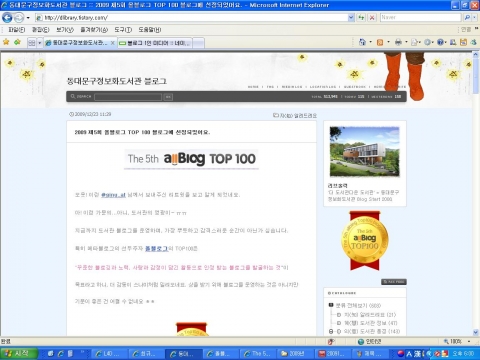Open the TAG blog navigation link
Image resolution: width=480 pixels, height=360 pixels.
270,87
